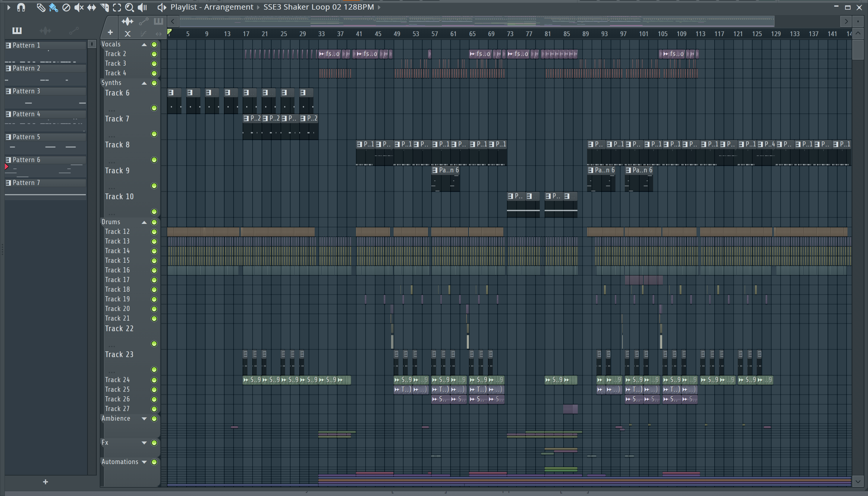This screenshot has height=496, width=868.
Task: Click the song overview minimap strip
Action: pyautogui.click(x=477, y=21)
